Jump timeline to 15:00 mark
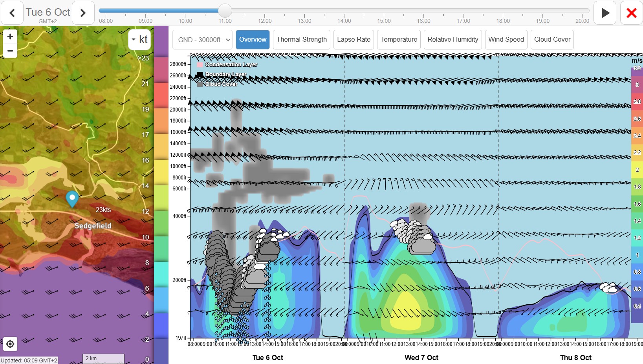The image size is (643, 364). tap(384, 21)
